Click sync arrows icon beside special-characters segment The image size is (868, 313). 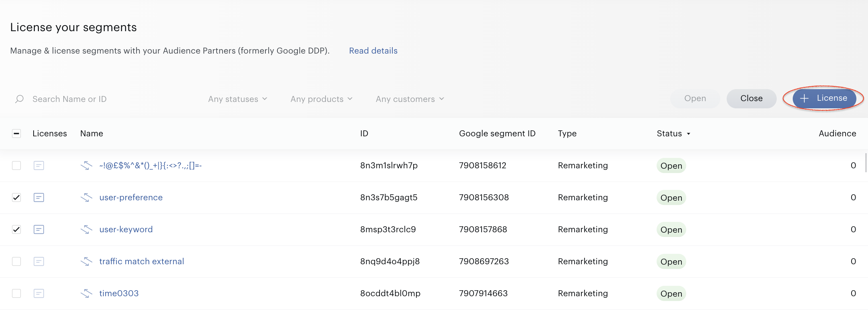[x=86, y=165]
